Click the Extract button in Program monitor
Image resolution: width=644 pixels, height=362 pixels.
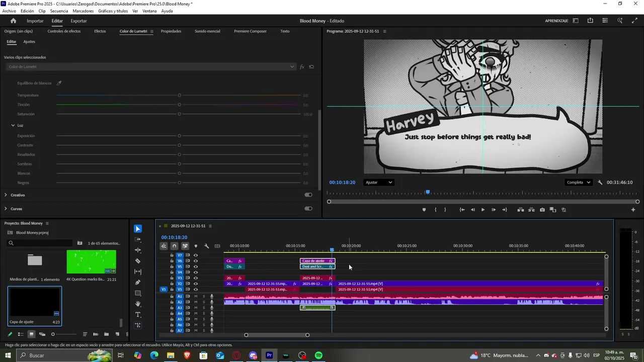[531, 210]
